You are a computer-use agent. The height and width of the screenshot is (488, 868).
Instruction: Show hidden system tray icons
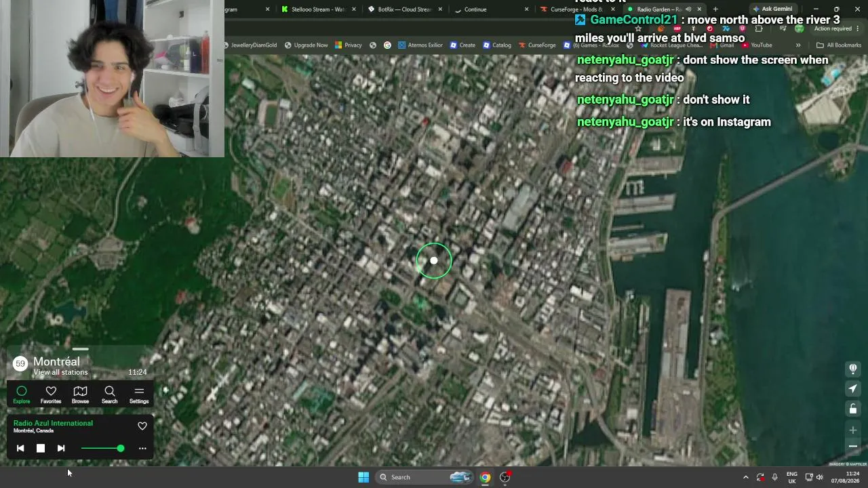point(746,477)
